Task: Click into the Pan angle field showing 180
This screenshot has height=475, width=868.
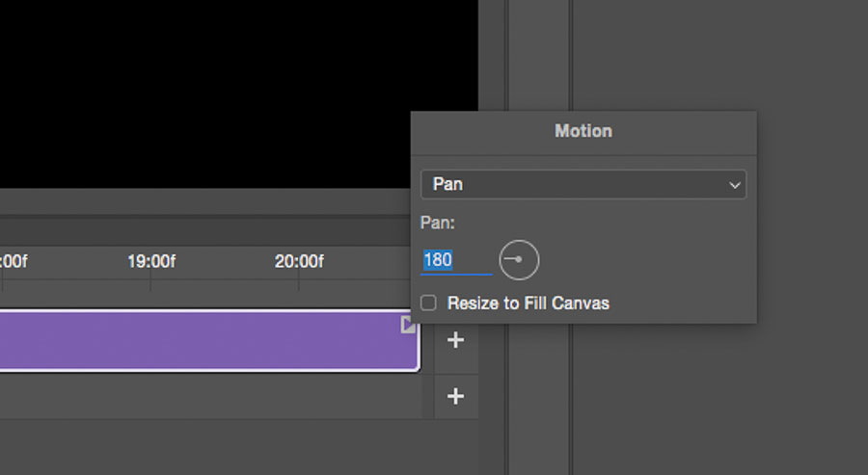Action: [455, 260]
